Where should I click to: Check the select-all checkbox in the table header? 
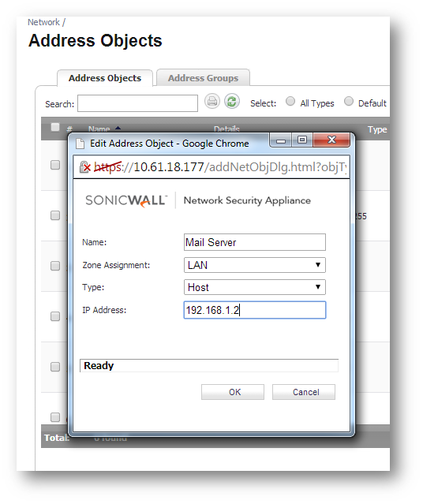(55, 127)
